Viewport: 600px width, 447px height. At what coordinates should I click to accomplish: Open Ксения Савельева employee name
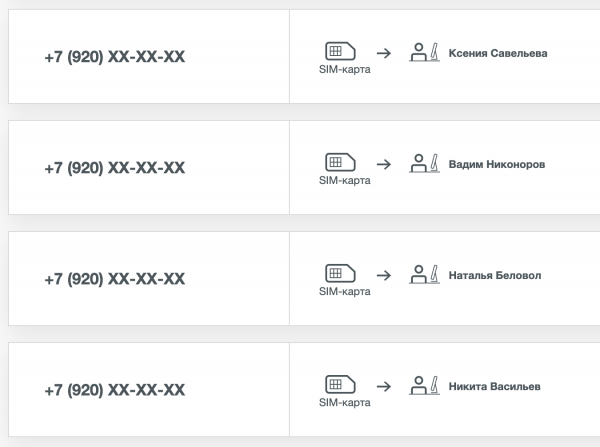(498, 53)
